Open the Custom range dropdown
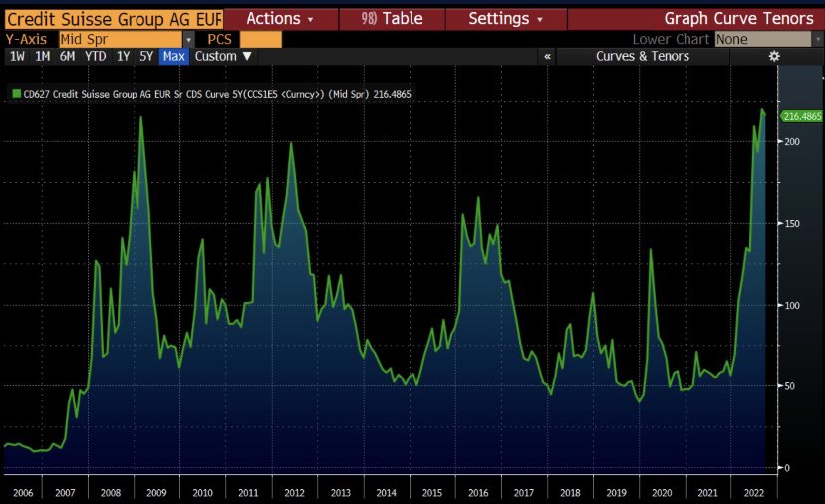The width and height of the screenshot is (825, 504). [x=223, y=57]
